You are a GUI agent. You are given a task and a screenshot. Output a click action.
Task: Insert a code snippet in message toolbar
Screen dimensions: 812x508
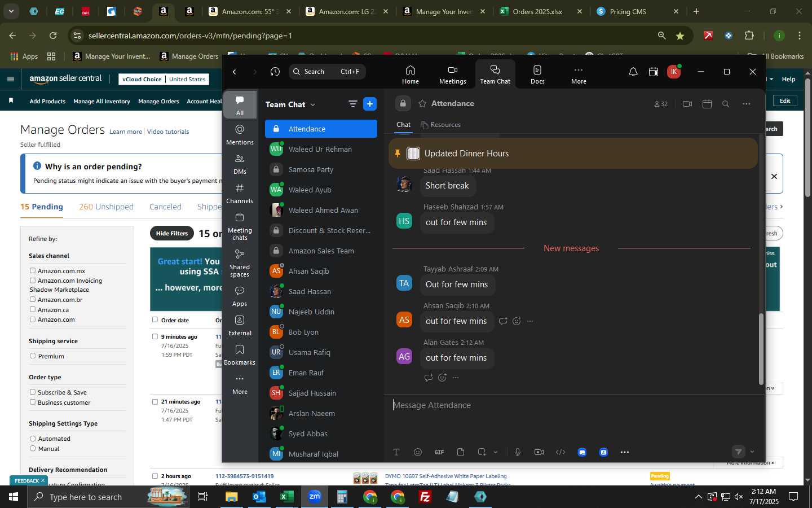[561, 452]
